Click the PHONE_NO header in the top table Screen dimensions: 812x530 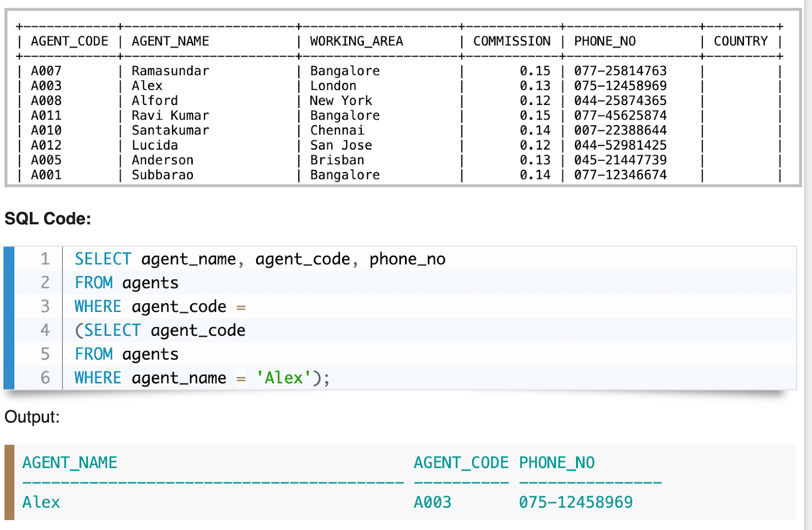click(604, 41)
